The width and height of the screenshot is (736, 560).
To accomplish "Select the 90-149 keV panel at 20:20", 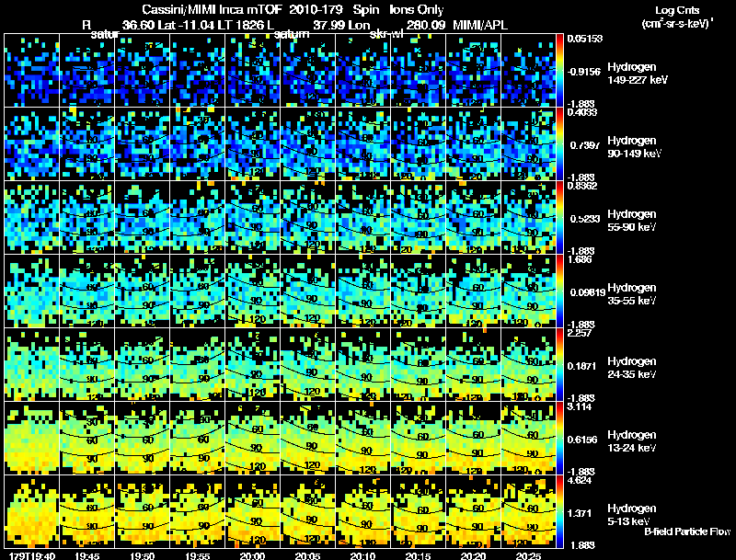I will pyautogui.click(x=473, y=143).
